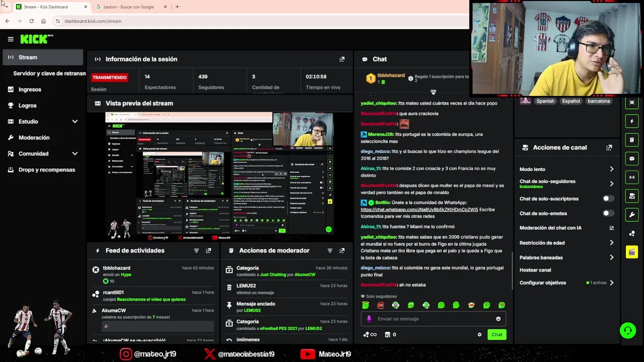644x362 pixels.
Task: Insert the red angry emote
Action: click(x=380, y=305)
